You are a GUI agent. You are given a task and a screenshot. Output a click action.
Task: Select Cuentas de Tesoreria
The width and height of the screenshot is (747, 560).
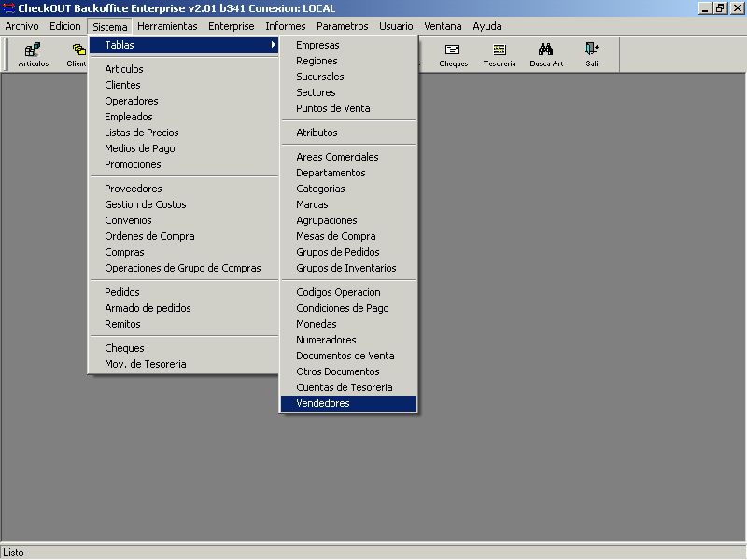[348, 387]
